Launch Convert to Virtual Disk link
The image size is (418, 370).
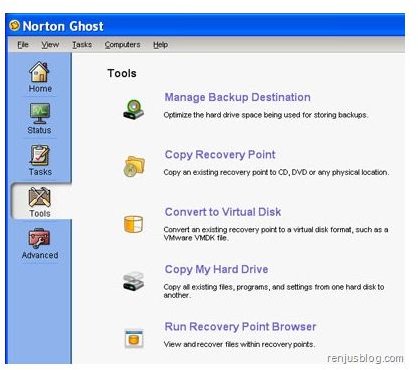[223, 212]
